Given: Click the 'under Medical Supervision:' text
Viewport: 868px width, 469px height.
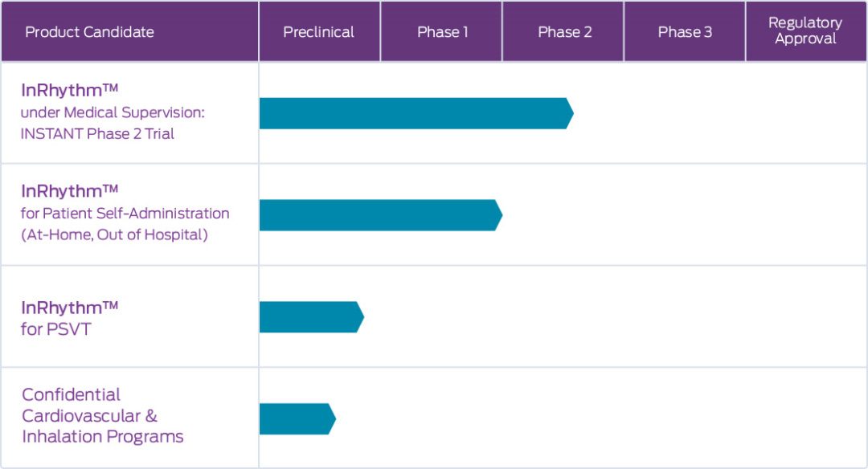Looking at the screenshot, I should (x=113, y=112).
